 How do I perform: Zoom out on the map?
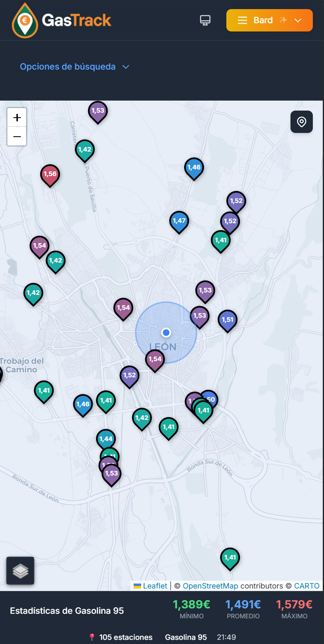point(17,136)
